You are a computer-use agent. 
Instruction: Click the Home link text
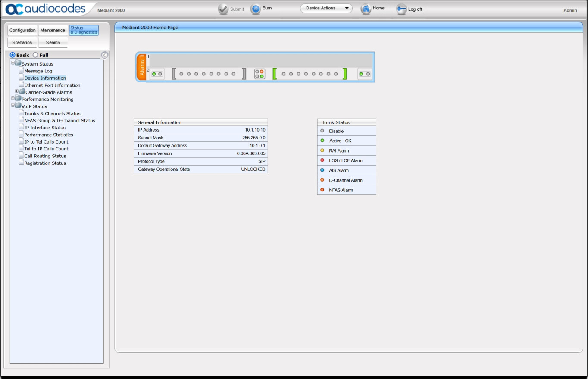click(378, 8)
